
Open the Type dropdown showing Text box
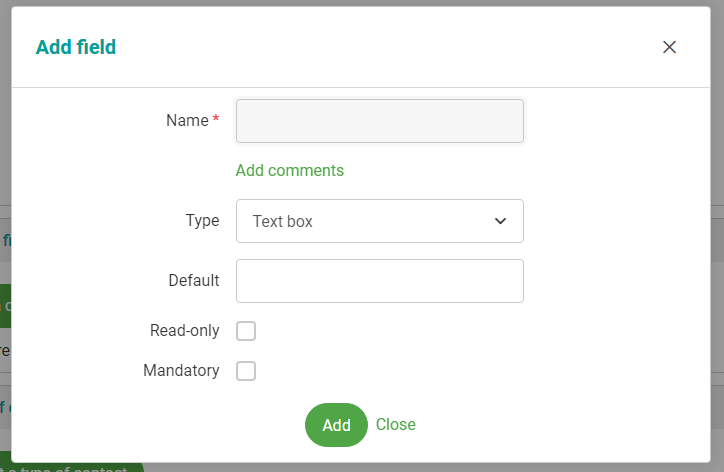tap(379, 221)
